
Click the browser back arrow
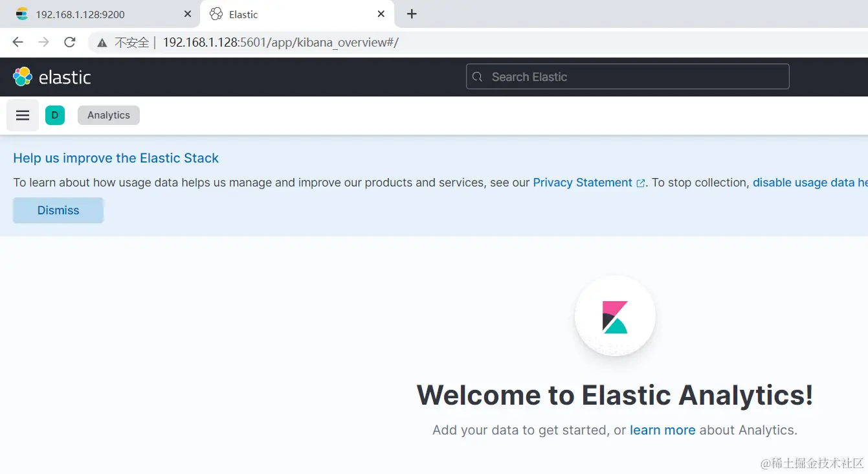tap(17, 42)
